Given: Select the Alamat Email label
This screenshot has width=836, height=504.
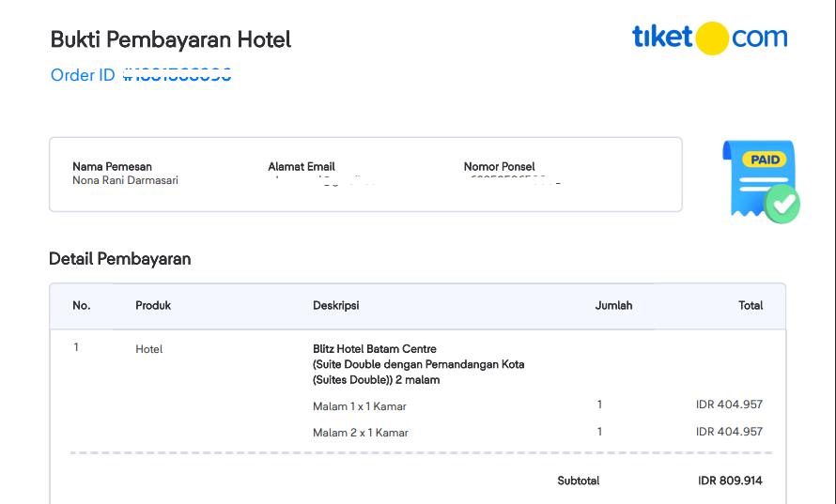Looking at the screenshot, I should coord(302,167).
